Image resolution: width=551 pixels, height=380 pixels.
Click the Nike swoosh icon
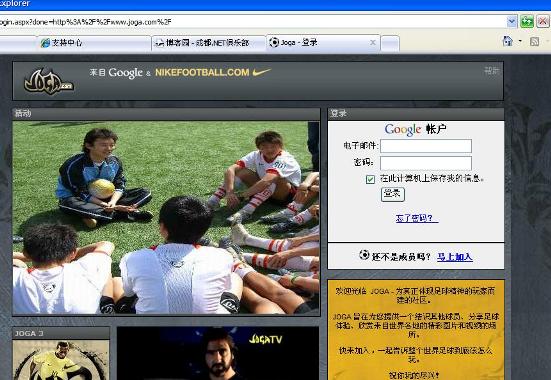point(262,72)
